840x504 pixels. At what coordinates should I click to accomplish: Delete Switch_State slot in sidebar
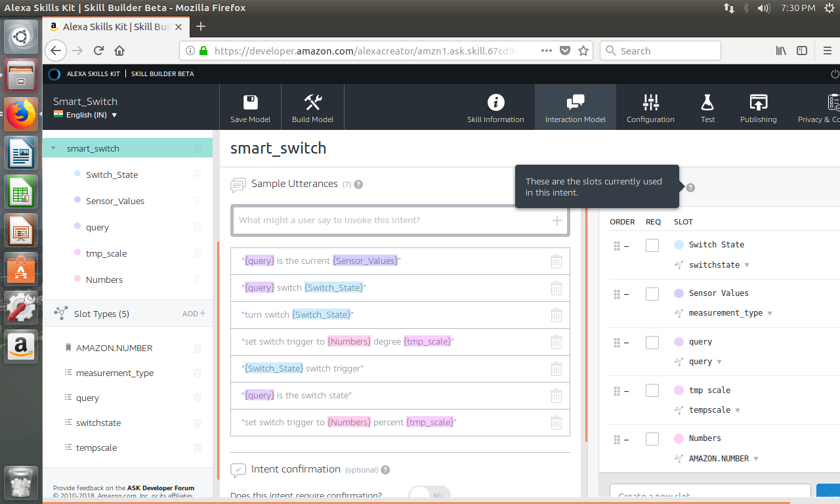[x=198, y=175]
